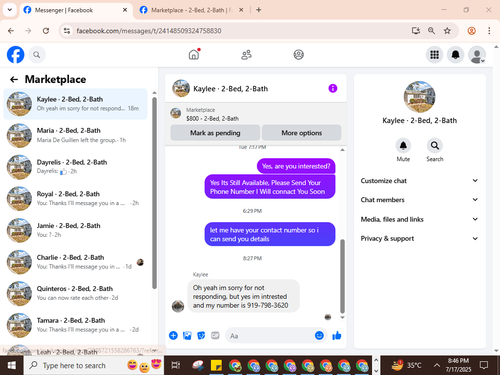Go back from Marketplace chats list
The height and width of the screenshot is (375, 500).
pyautogui.click(x=14, y=79)
